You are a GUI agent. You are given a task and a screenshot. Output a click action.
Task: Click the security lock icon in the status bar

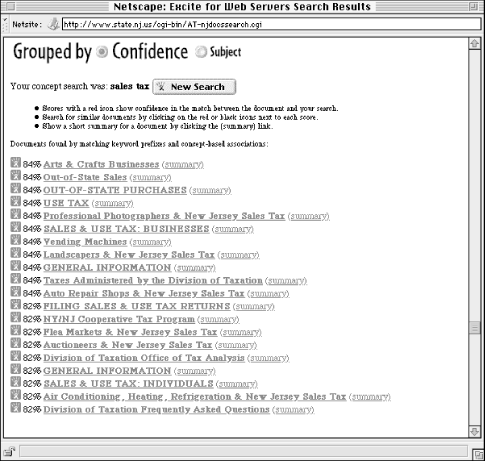pos(9,452)
